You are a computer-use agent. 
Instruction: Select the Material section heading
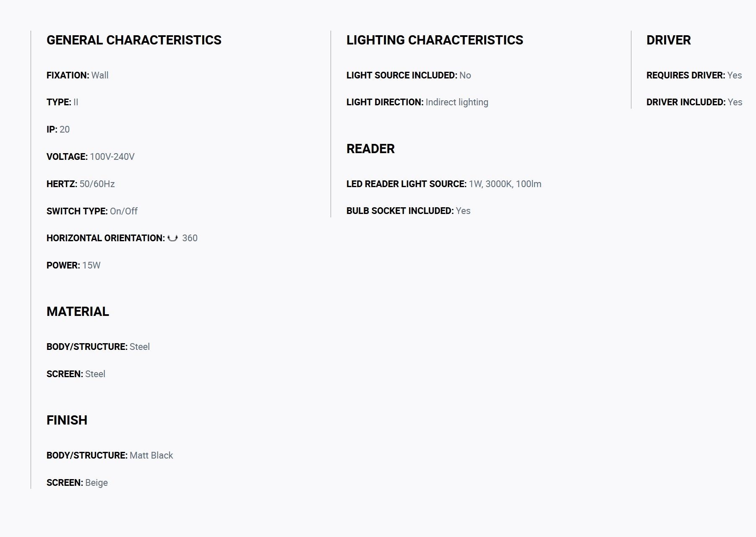coord(78,311)
